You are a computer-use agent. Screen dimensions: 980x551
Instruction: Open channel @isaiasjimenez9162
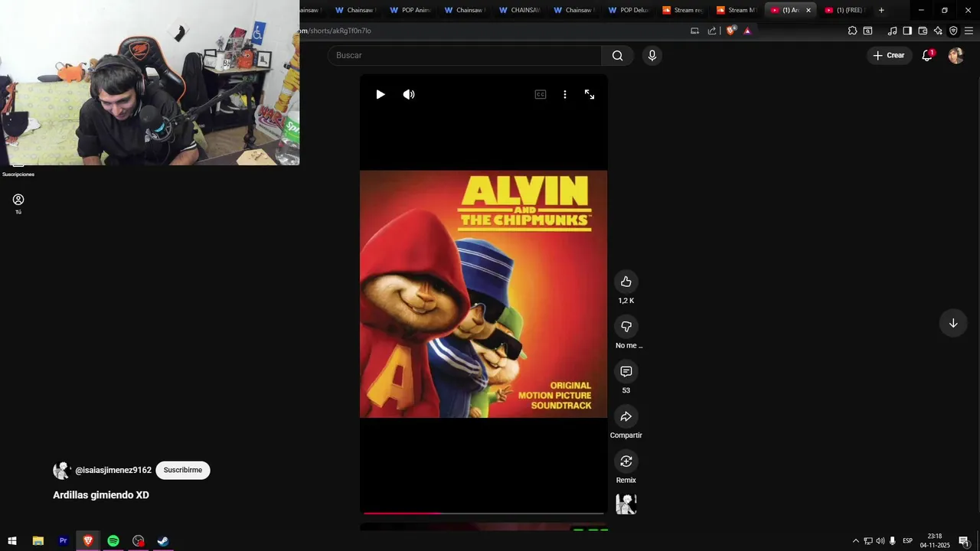(x=113, y=470)
